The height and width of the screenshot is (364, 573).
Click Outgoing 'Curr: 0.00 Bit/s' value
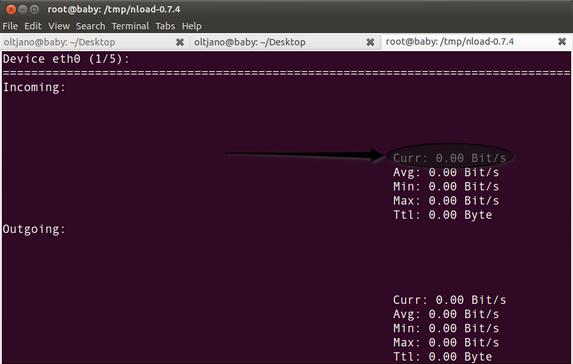(449, 300)
